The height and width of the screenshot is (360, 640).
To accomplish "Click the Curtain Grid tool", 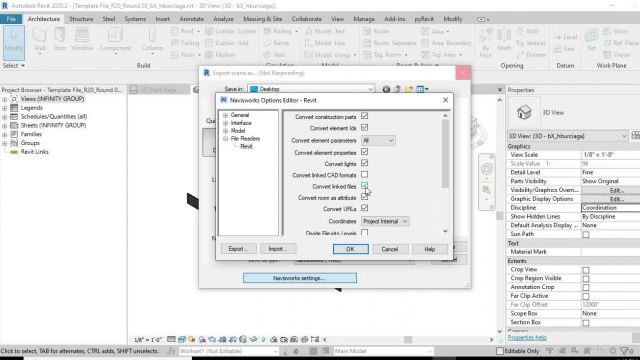I will click(x=227, y=43).
